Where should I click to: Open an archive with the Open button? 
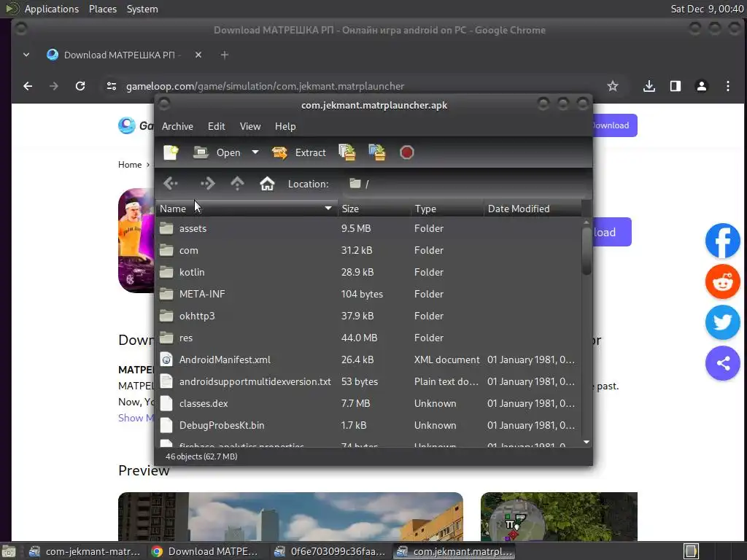coord(217,152)
